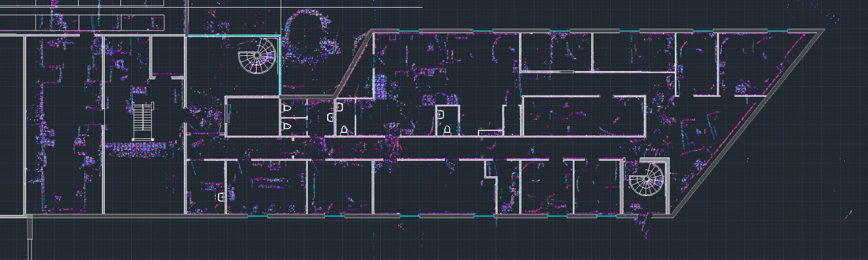Image resolution: width=868 pixels, height=260 pixels.
Task: Click the isolated red mark at far right
Action: pos(848,215)
